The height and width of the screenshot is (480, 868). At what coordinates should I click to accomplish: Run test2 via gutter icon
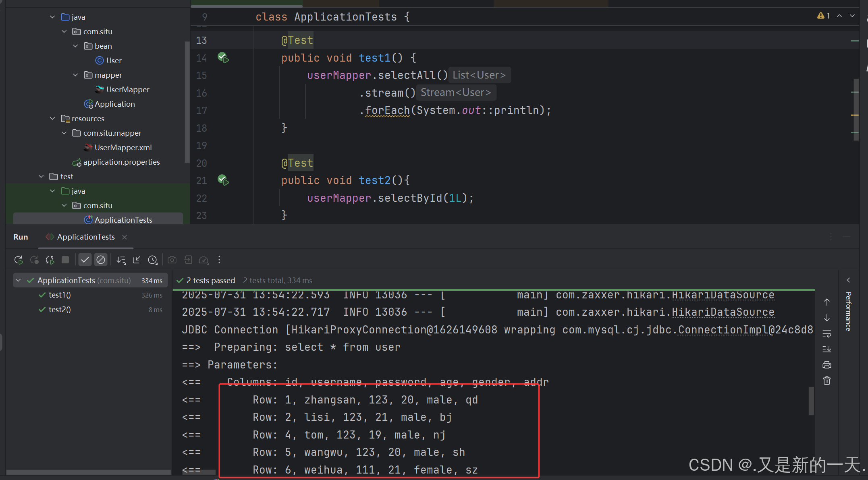223,180
